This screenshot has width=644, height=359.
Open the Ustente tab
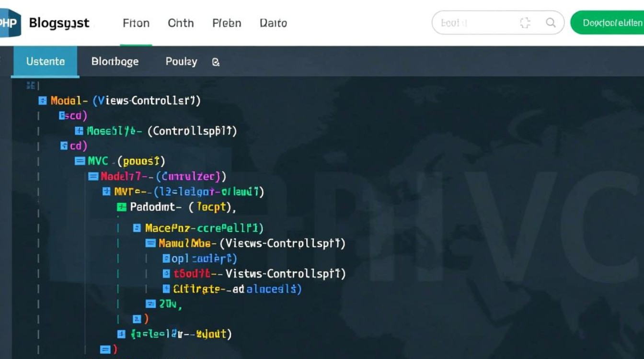pyautogui.click(x=46, y=62)
